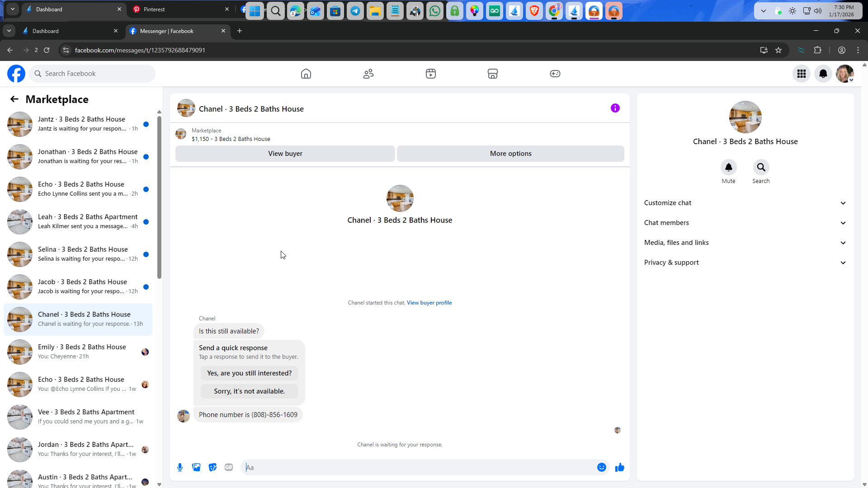Open the notifications bell
The height and width of the screenshot is (488, 868).
click(823, 74)
